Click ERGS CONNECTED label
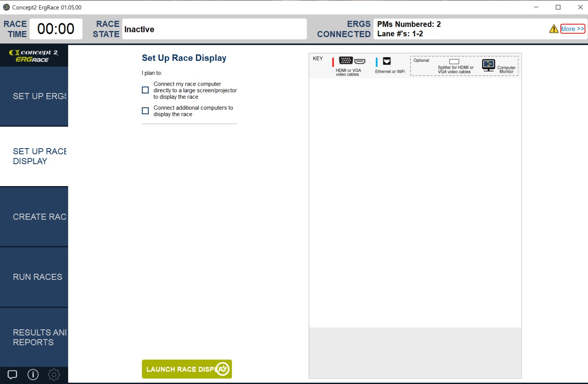 tap(344, 29)
